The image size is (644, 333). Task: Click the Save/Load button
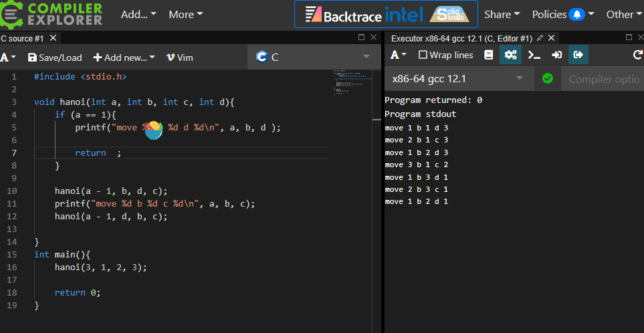[x=55, y=58]
